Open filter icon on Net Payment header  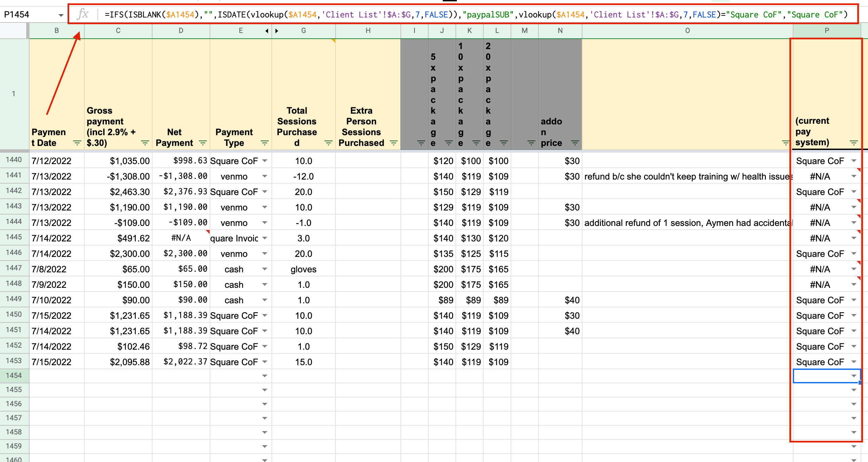click(203, 143)
